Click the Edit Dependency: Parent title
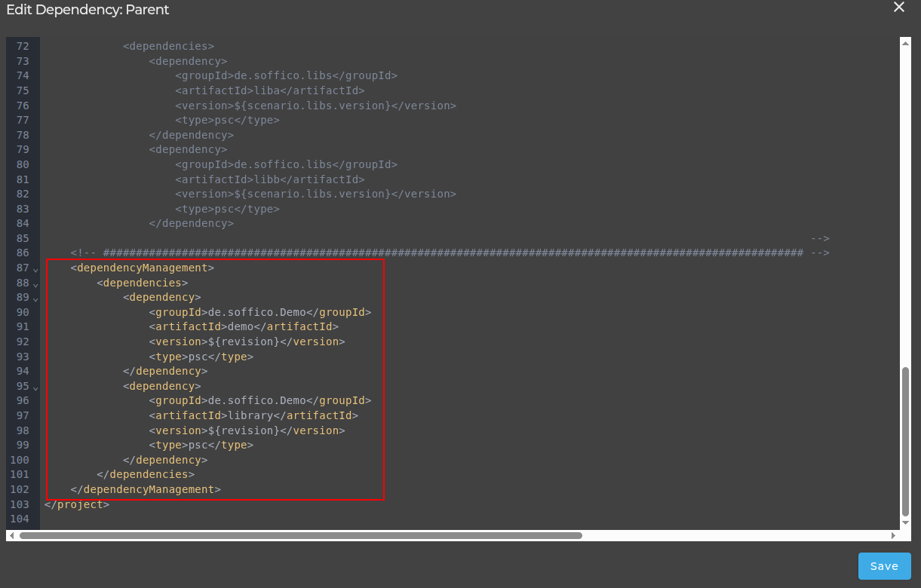 point(87,10)
